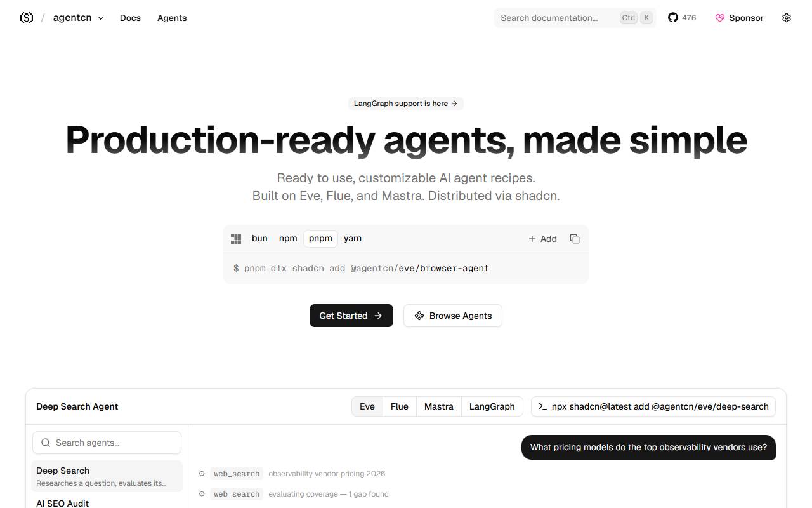The image size is (812, 508).
Task: Open the settings gear in the header
Action: [x=787, y=18]
